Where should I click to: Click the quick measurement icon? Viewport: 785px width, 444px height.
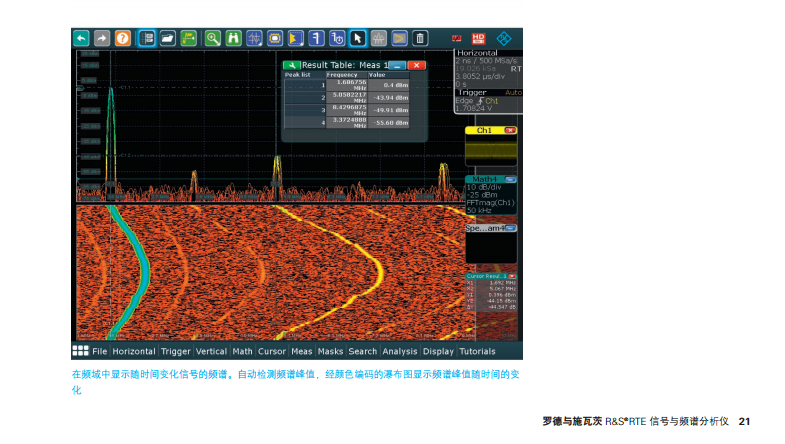tap(316, 39)
